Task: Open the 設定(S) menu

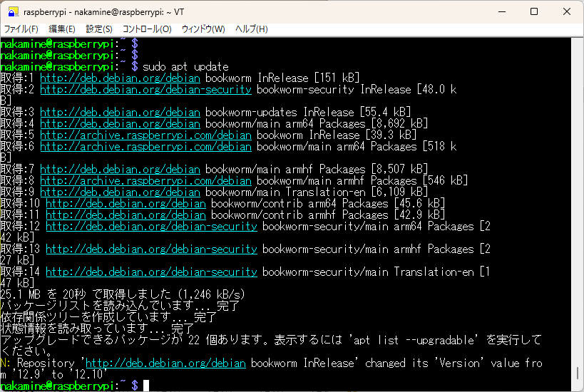Action: [x=99, y=29]
